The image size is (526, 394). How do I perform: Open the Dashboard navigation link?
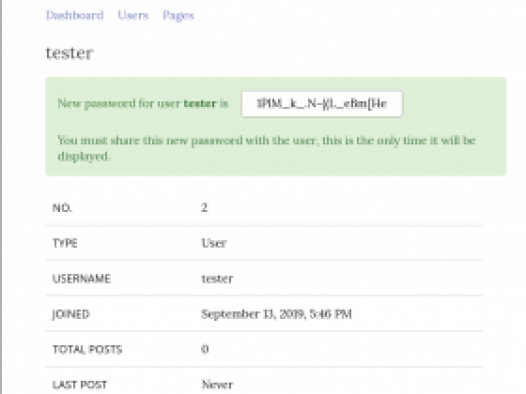coord(74,15)
